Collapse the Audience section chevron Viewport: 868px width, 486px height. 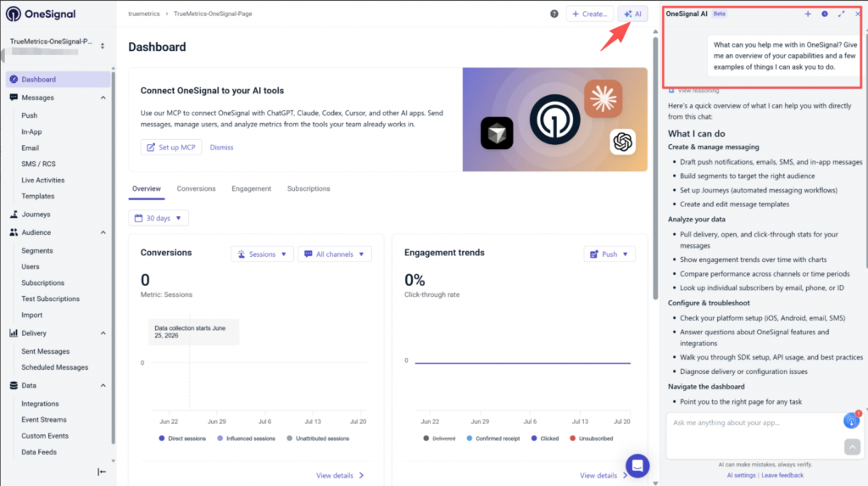coord(103,232)
